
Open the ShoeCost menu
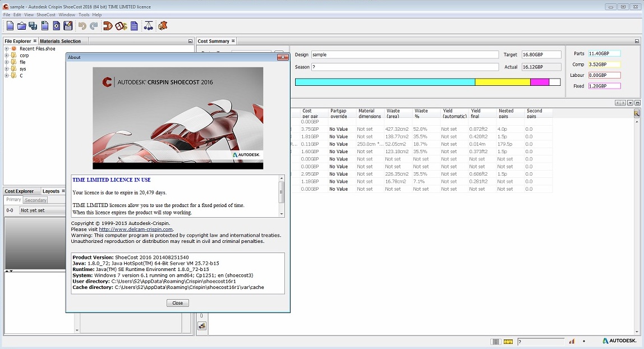pos(45,15)
